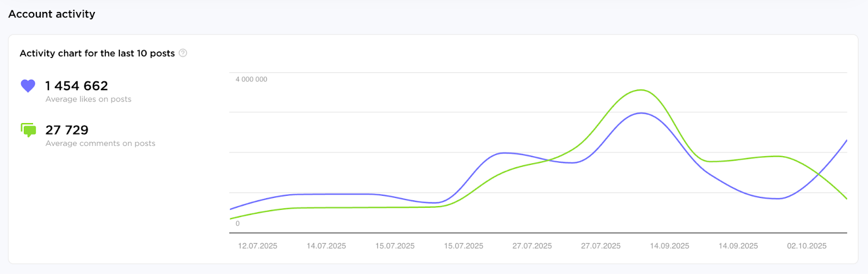Screen dimensions: 868x274
Task: Click the second 27.07.2025 date label
Action: pos(601,246)
